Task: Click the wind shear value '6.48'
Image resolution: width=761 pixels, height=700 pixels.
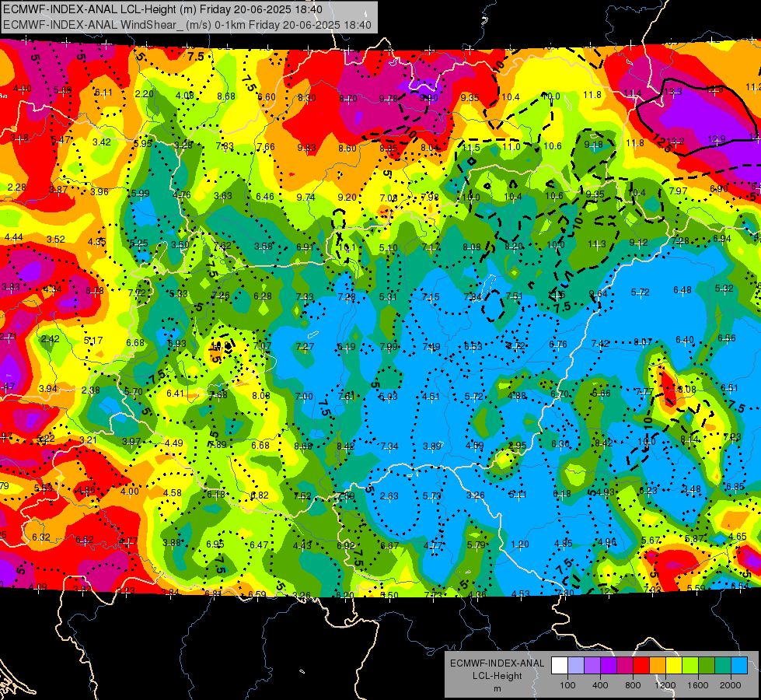Action: tap(682, 290)
